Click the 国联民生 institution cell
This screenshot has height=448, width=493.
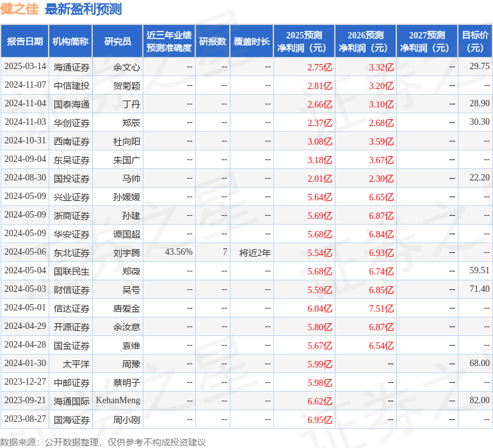(x=72, y=271)
